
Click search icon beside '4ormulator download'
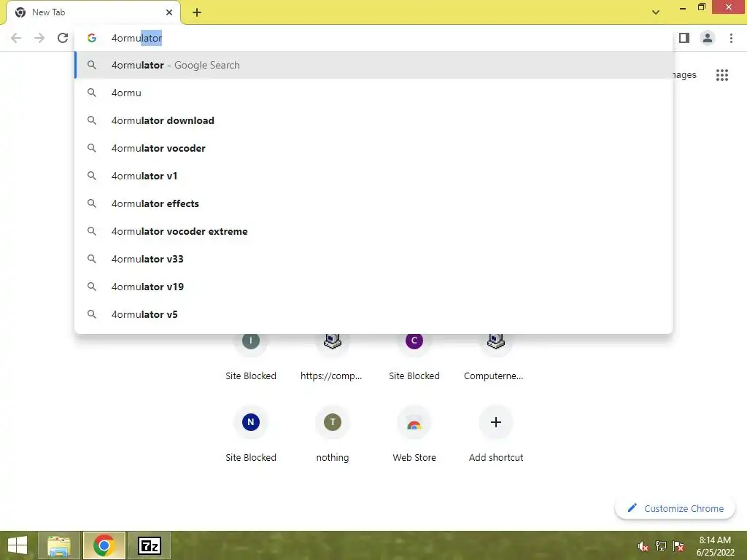click(92, 120)
